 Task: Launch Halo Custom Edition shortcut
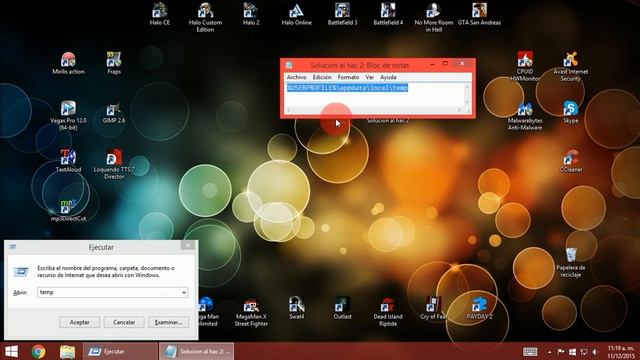[205, 17]
